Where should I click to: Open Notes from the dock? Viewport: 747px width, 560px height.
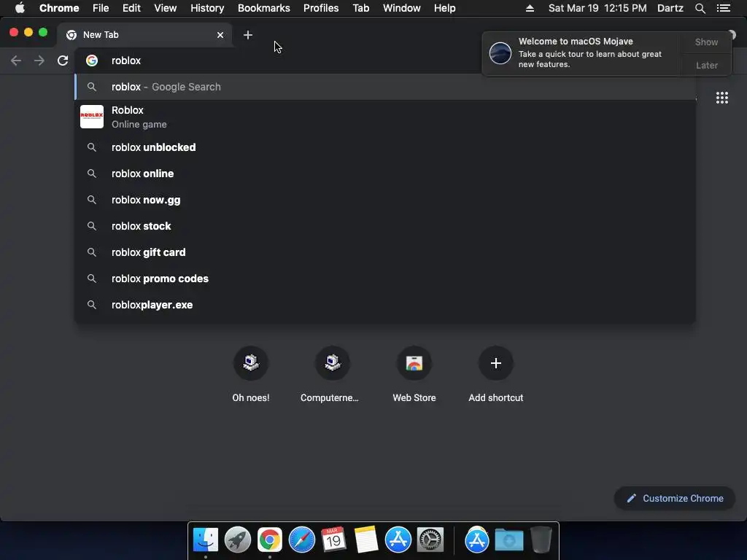[366, 540]
